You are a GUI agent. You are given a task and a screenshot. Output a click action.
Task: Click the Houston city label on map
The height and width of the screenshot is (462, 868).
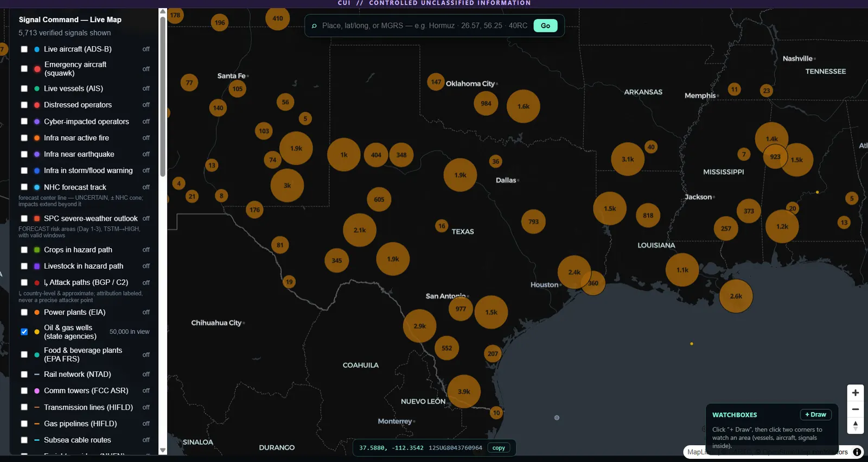point(544,284)
